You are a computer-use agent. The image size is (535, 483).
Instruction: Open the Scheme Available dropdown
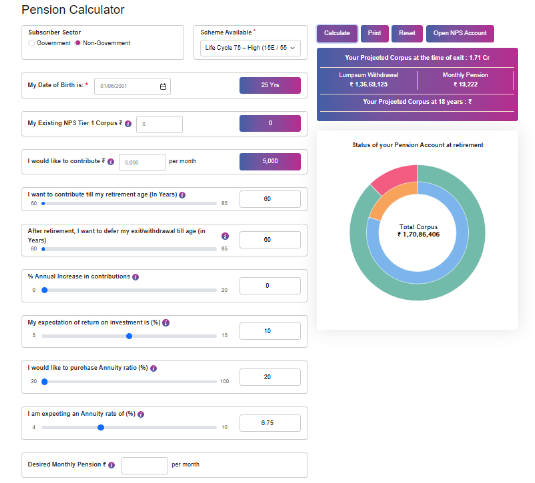point(250,48)
